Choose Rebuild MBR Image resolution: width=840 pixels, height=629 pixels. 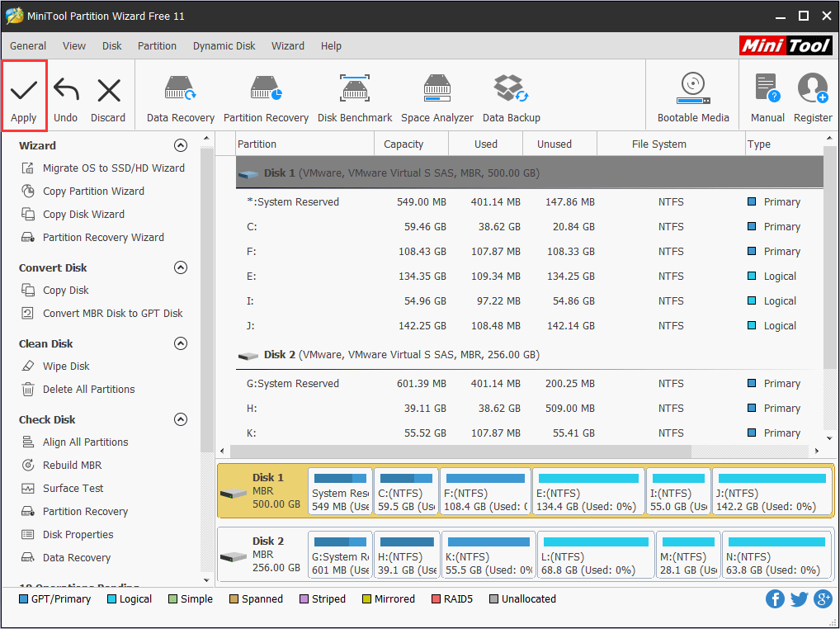pos(61,466)
